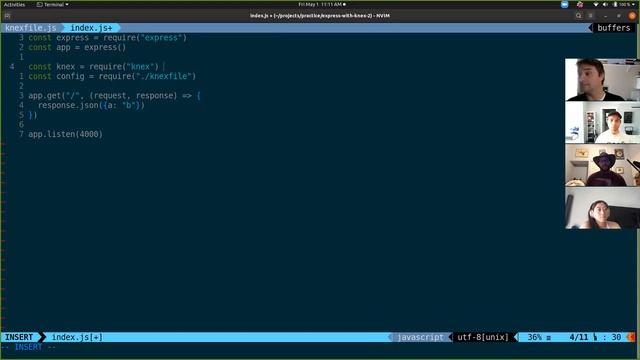Viewport: 640px width, 360px height.
Task: Click the 36% position indicator
Action: coord(534,337)
